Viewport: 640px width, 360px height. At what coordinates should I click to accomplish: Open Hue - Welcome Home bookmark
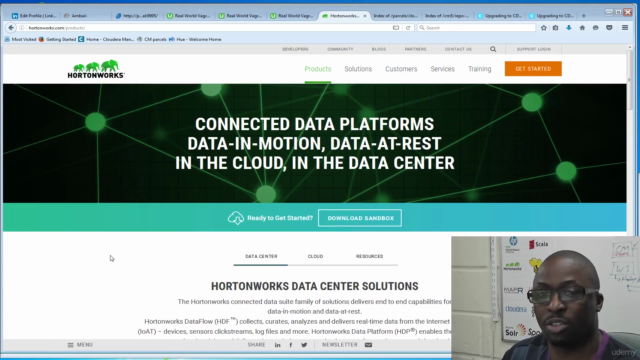pos(195,39)
